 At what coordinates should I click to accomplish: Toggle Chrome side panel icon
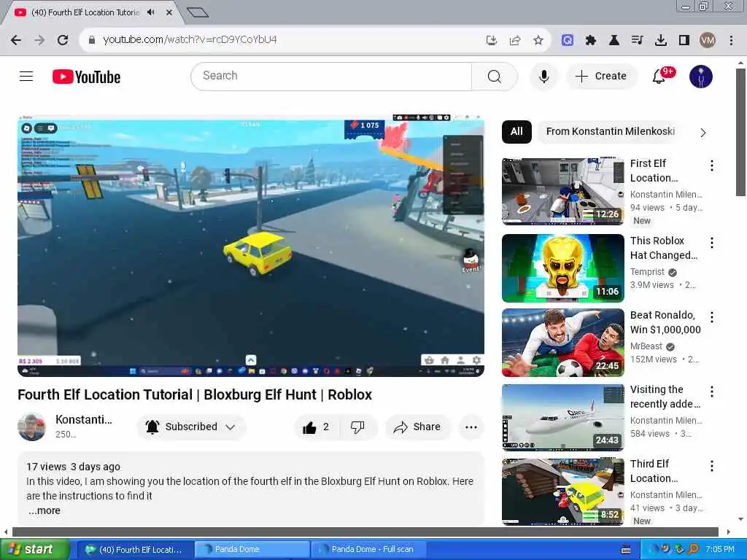684,41
